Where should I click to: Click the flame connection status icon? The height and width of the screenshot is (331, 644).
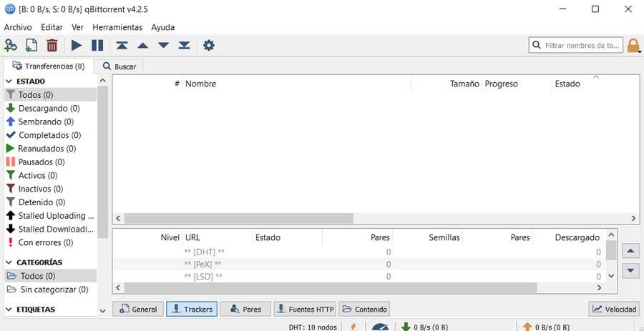click(x=353, y=327)
